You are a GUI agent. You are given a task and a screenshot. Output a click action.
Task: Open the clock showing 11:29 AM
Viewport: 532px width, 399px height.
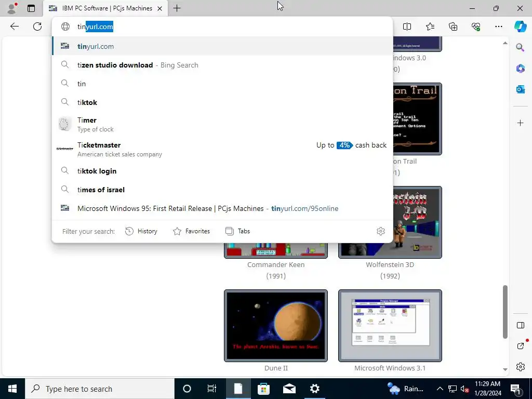point(487,389)
